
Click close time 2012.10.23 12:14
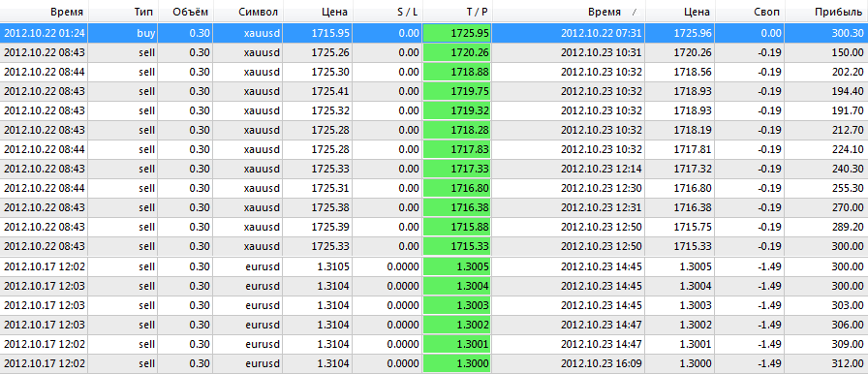tap(602, 170)
